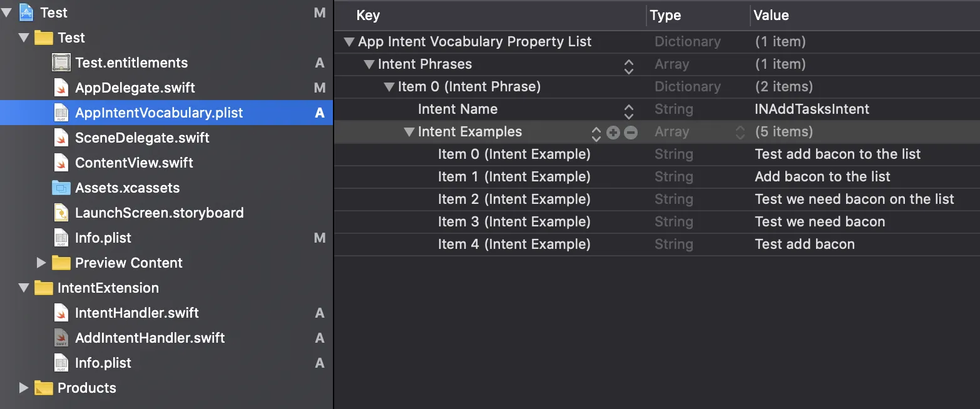
Task: Click the Assets.xcassets catalog icon
Action: click(61, 188)
